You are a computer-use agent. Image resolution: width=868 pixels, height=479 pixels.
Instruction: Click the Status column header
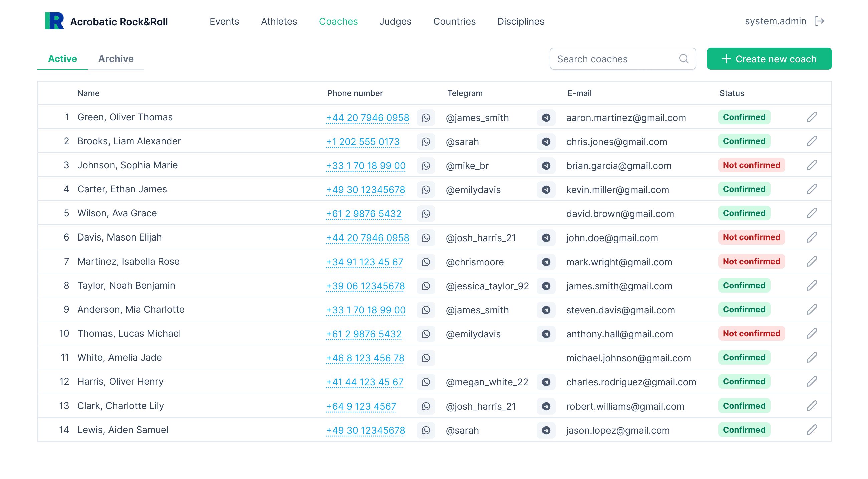coord(732,93)
